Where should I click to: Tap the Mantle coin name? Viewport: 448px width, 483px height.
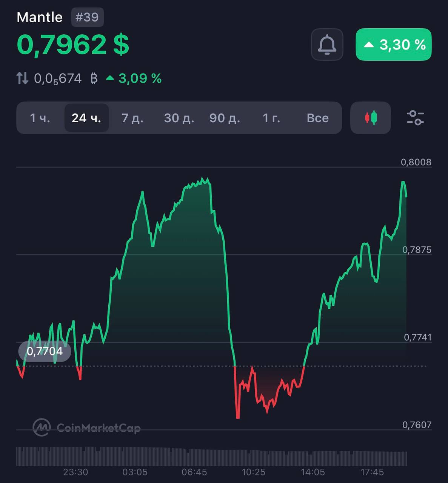point(40,17)
